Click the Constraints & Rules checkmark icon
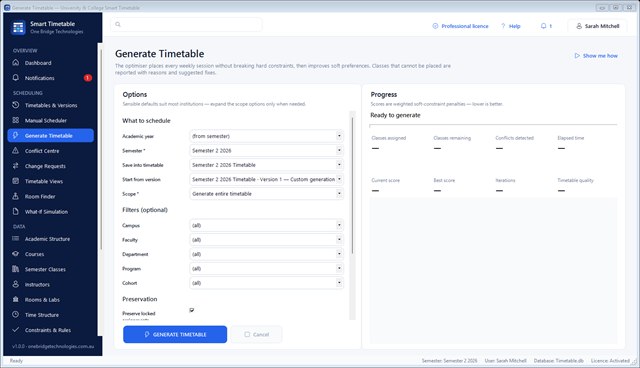This screenshot has height=368, width=640. (x=16, y=330)
